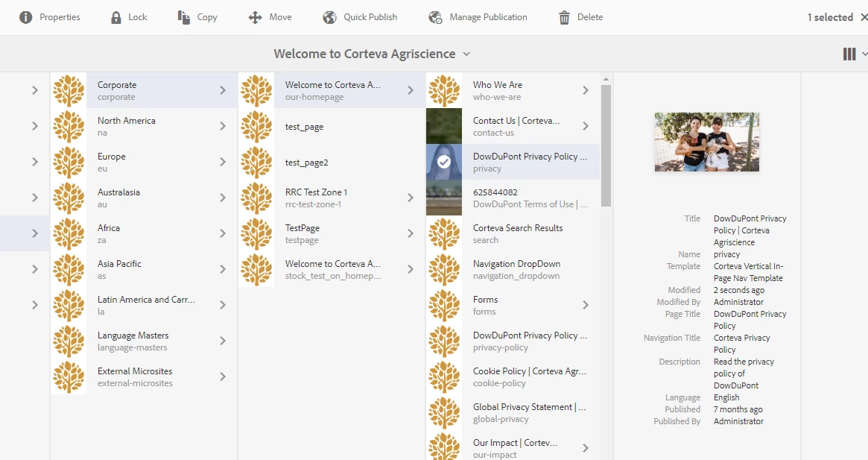This screenshot has width=868, height=460.
Task: Click Cookie Policy row tree icon
Action: 444,376
